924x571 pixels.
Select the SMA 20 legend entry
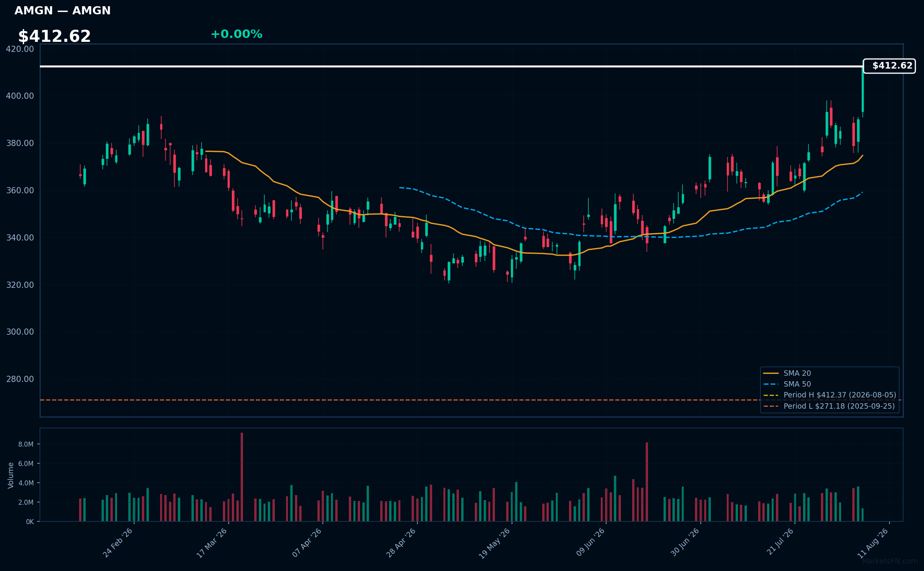coord(787,373)
